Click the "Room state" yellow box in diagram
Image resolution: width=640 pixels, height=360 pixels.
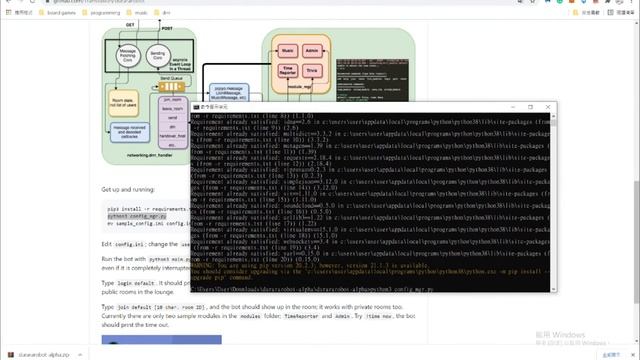(123, 103)
